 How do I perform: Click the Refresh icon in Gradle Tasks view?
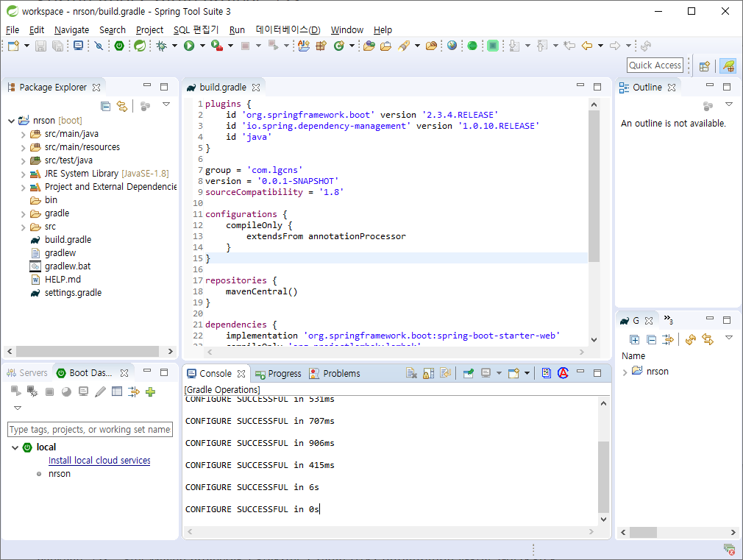[691, 339]
